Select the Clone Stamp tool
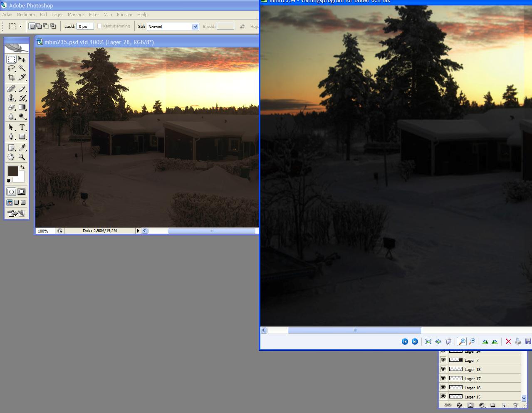Screen dimensions: 532x413 coord(11,98)
